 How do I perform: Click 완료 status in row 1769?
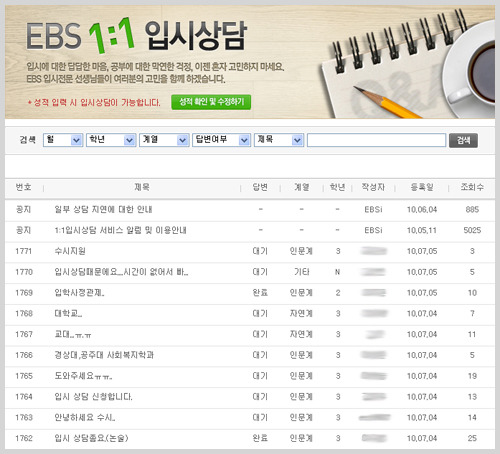pos(260,293)
